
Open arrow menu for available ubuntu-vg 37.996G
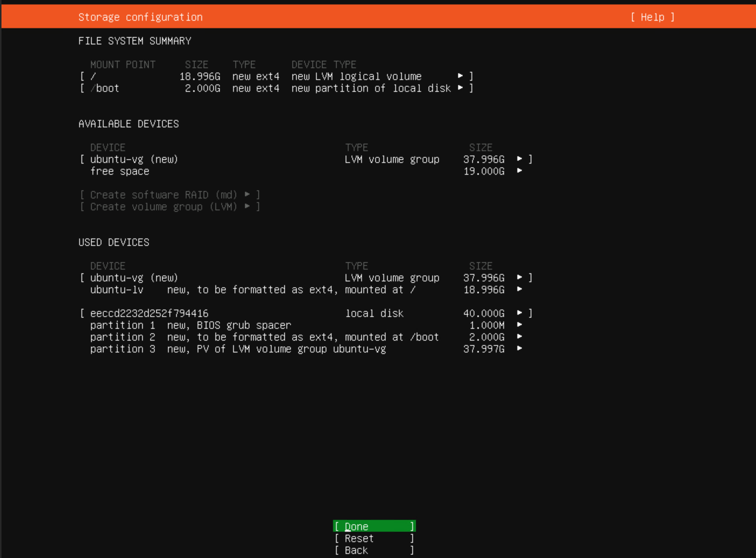tap(519, 159)
